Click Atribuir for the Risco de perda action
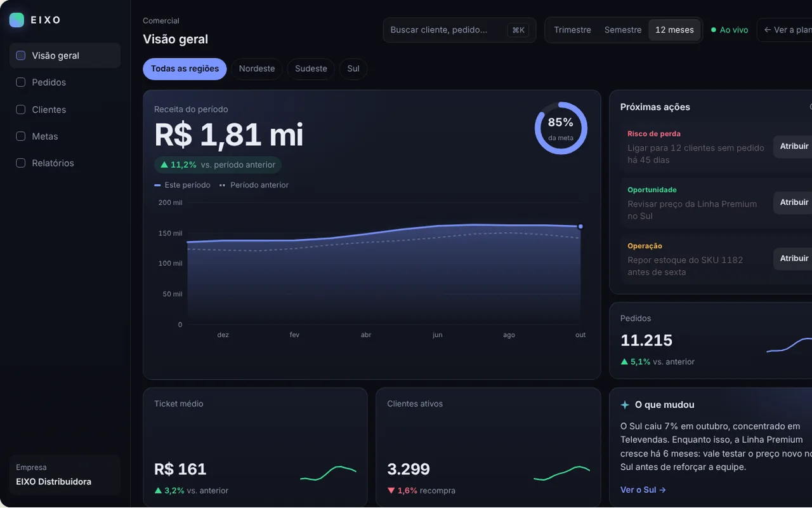Viewport: 812px width, 508px height. [794, 146]
